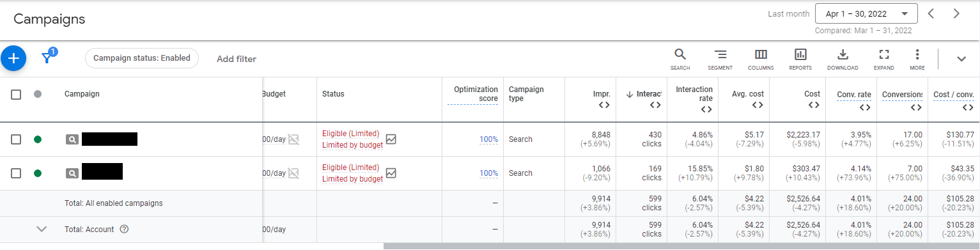Click the horizontal scrollbar below the table
Image resolution: width=980 pixels, height=250 pixels.
point(681,246)
